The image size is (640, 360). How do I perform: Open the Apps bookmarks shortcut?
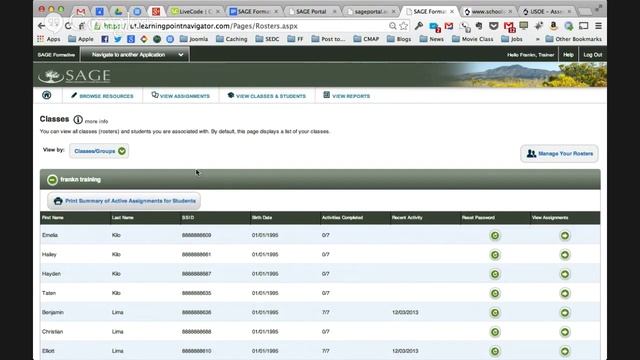coord(49,39)
